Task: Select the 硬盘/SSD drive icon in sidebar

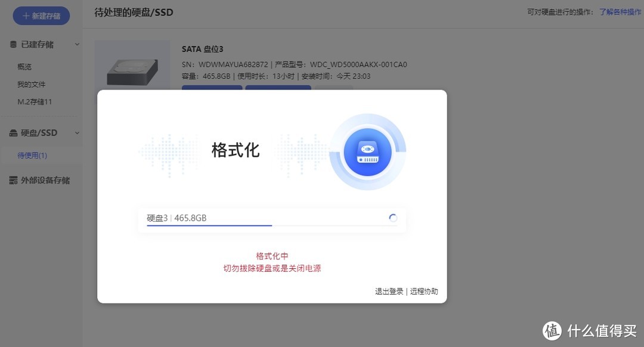Action: tap(14, 132)
